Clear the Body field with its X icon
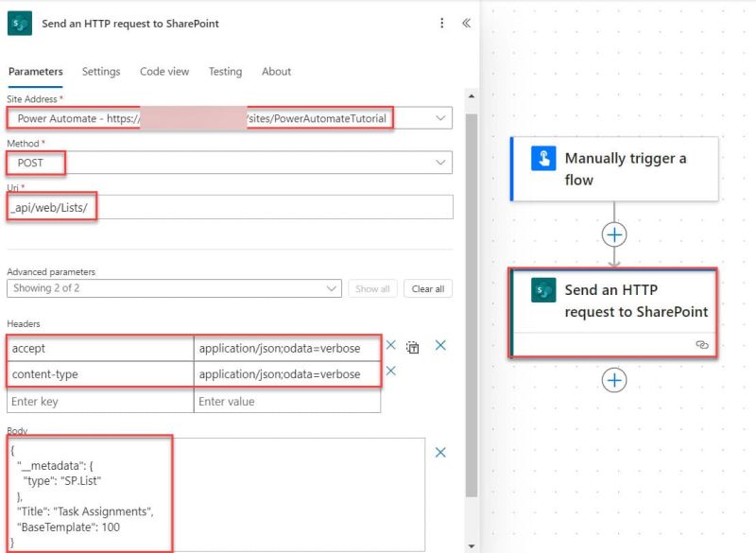The height and width of the screenshot is (553, 756). coord(439,453)
